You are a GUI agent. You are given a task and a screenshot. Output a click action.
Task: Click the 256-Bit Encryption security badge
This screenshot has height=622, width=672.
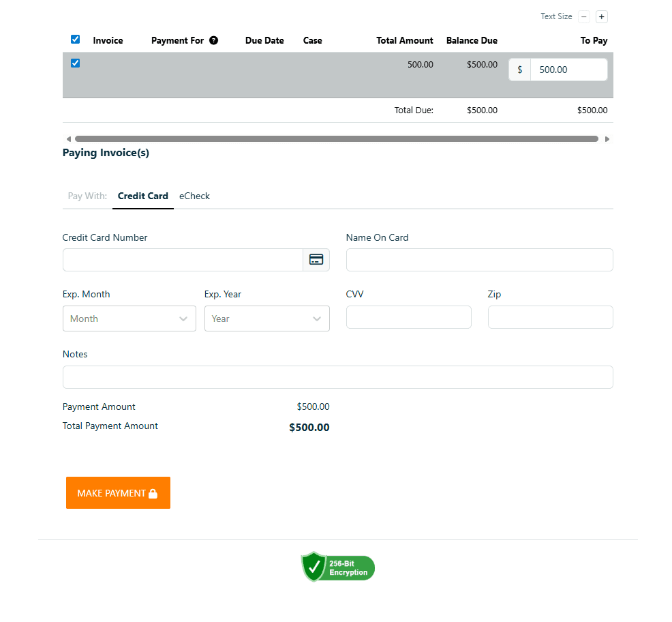pyautogui.click(x=337, y=566)
